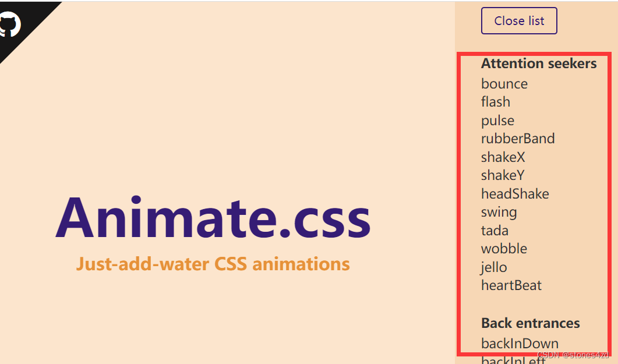Trigger the tada animation
Viewport: 618px width, 364px height.
495,231
